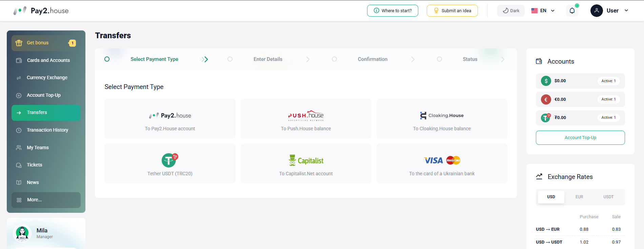
Task: Choose To Push.House balance transfer
Action: pos(306,119)
